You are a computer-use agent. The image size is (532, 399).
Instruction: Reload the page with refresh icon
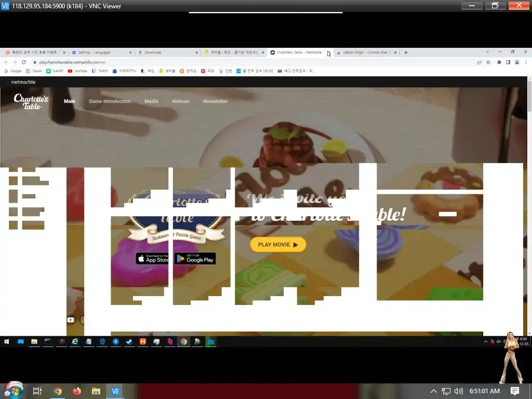[x=24, y=62]
